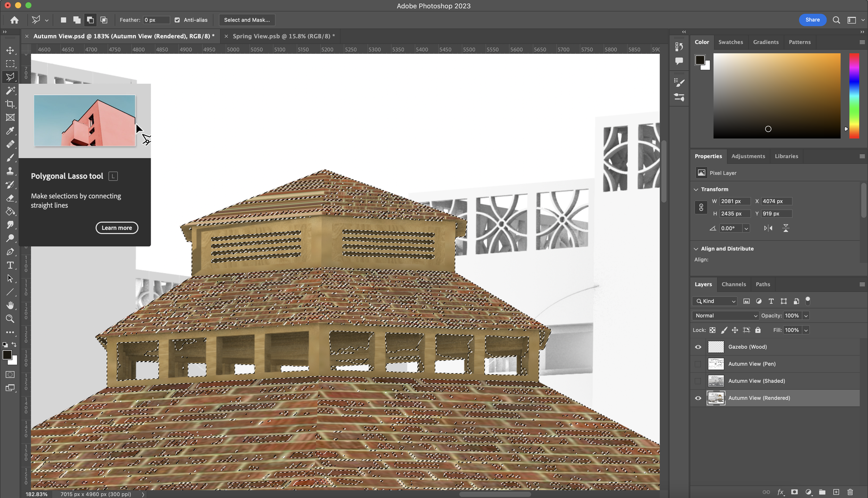Viewport: 868px width, 498px height.
Task: Swap foreground and background colors
Action: pyautogui.click(x=14, y=345)
